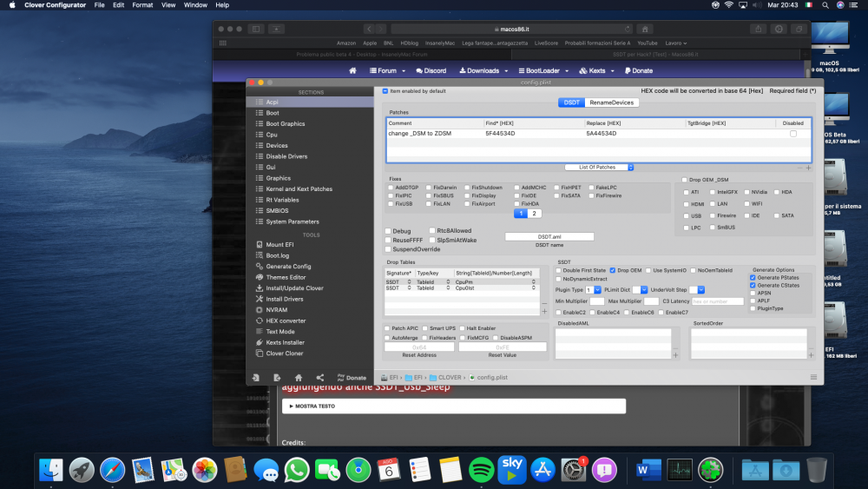This screenshot has height=489, width=868.
Task: Open Kernel and Kext Patches section
Action: [299, 188]
